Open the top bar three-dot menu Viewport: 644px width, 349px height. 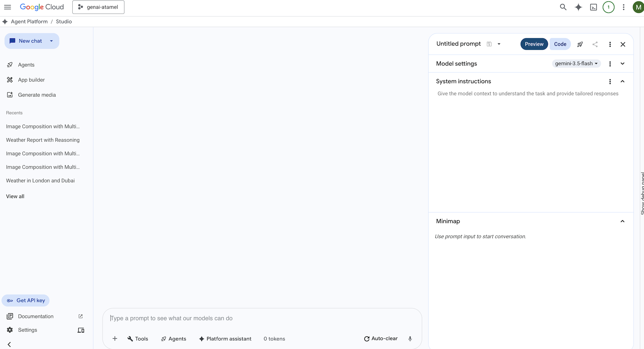pyautogui.click(x=624, y=7)
